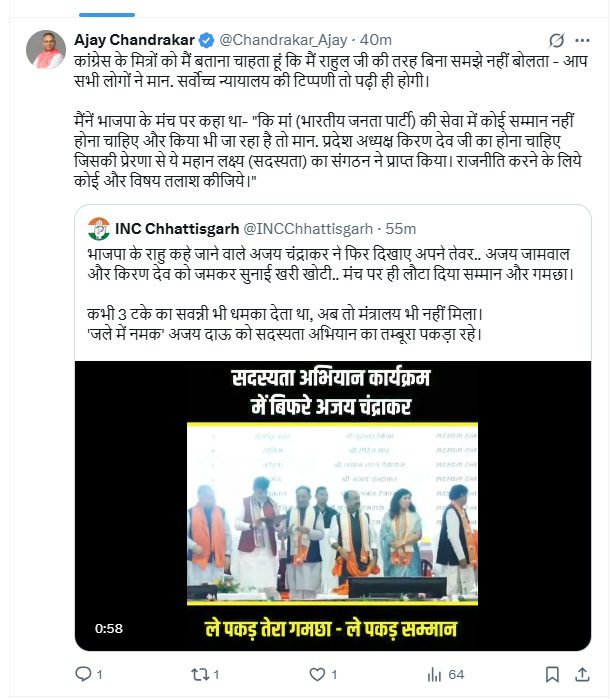610x699 pixels.
Task: Click the 40m timestamp of the tweet
Action: pyautogui.click(x=375, y=40)
